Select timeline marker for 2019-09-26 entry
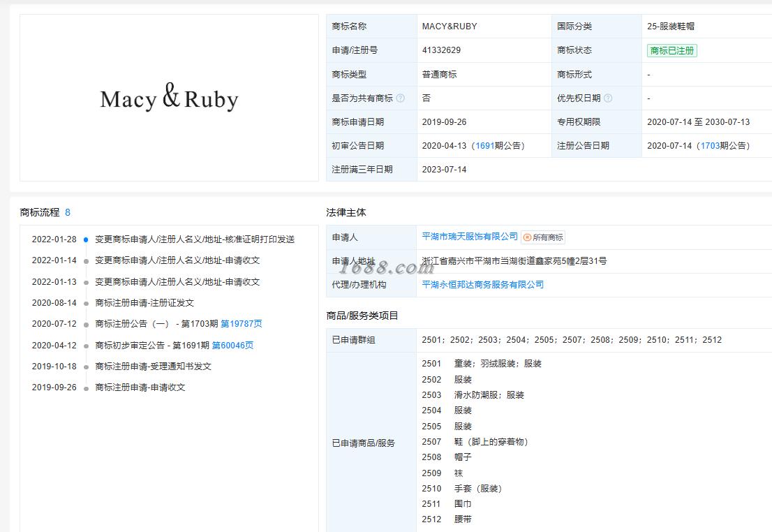 86,389
